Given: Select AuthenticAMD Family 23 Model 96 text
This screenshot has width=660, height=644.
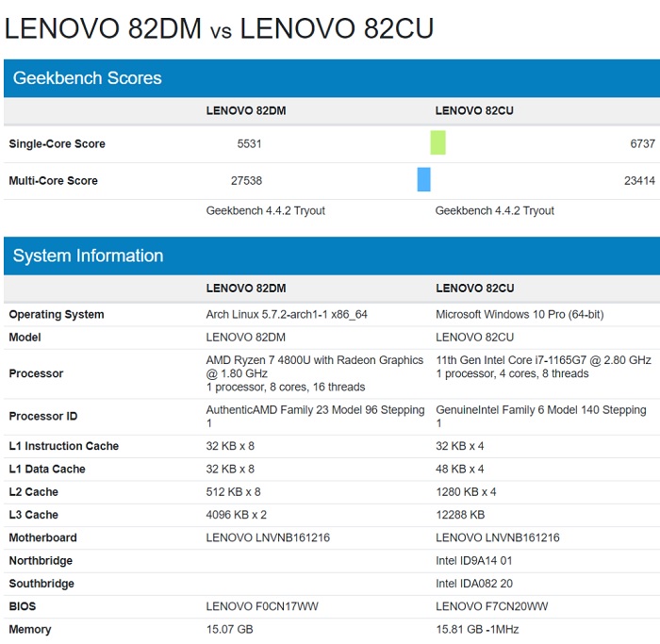Looking at the screenshot, I should pyautogui.click(x=315, y=416).
